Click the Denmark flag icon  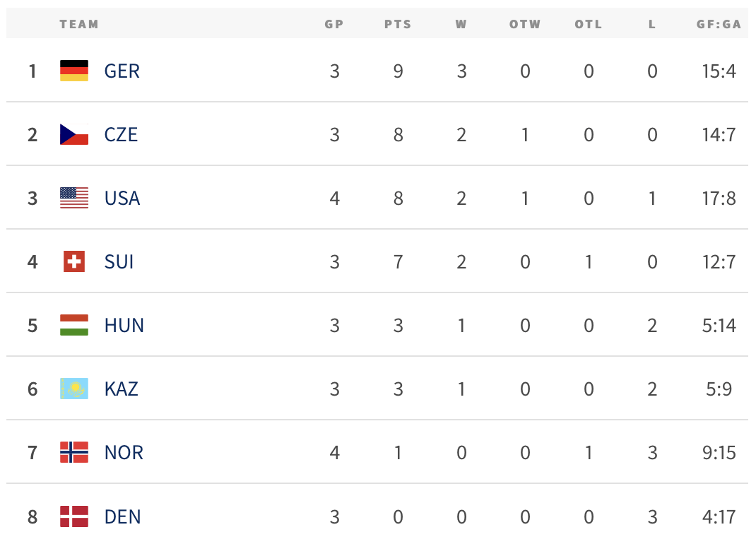(x=74, y=516)
